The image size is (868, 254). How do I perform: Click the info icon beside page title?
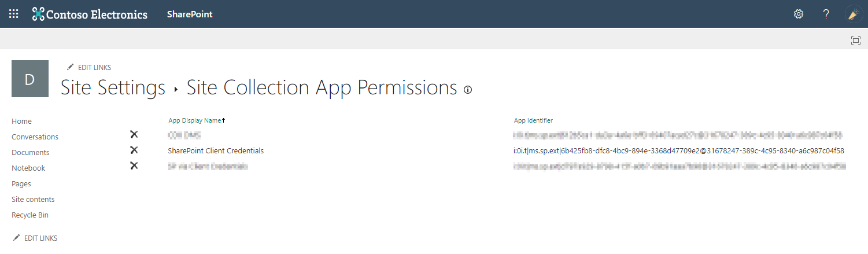[x=468, y=90]
